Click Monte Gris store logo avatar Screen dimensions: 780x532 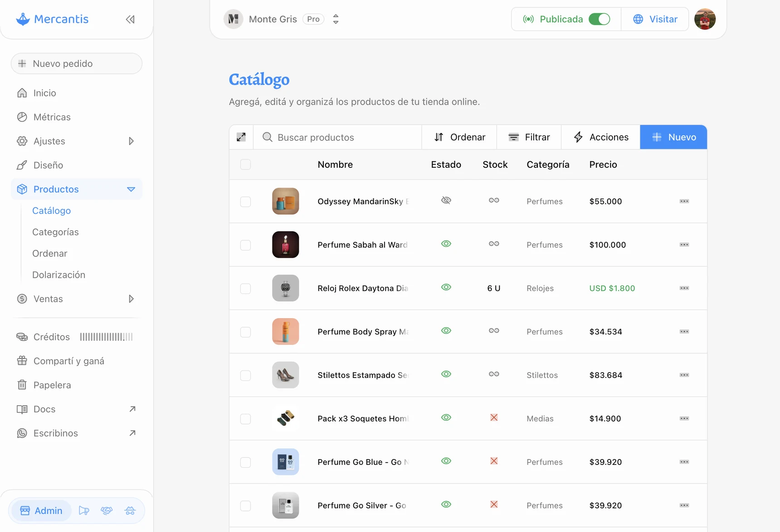234,19
